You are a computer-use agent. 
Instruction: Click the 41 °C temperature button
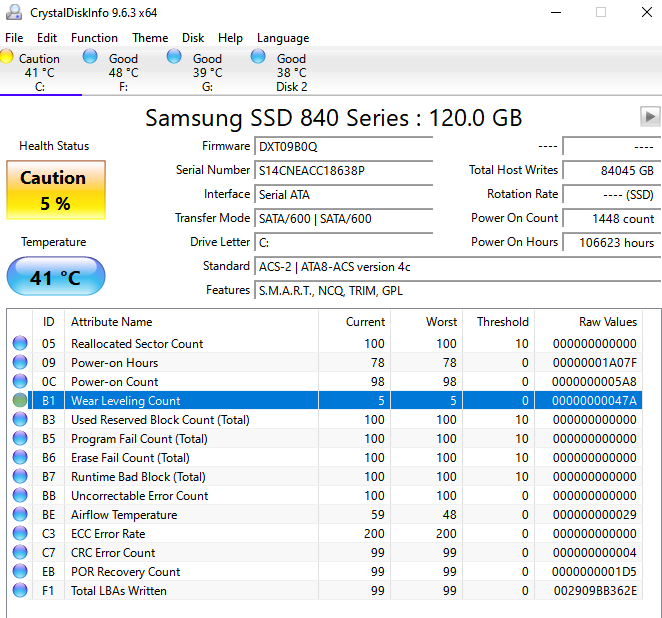pos(56,276)
